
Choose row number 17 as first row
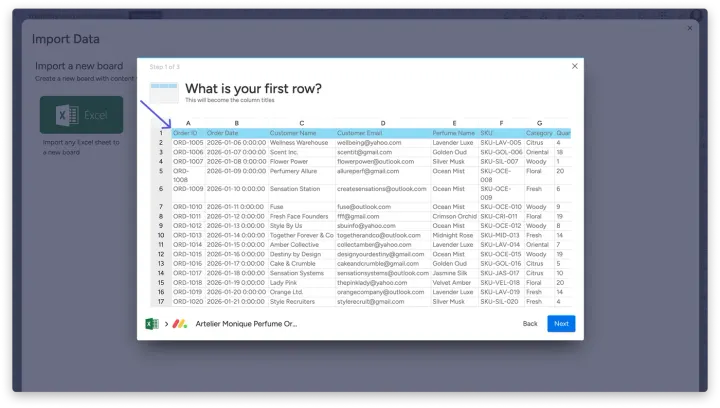(x=161, y=302)
